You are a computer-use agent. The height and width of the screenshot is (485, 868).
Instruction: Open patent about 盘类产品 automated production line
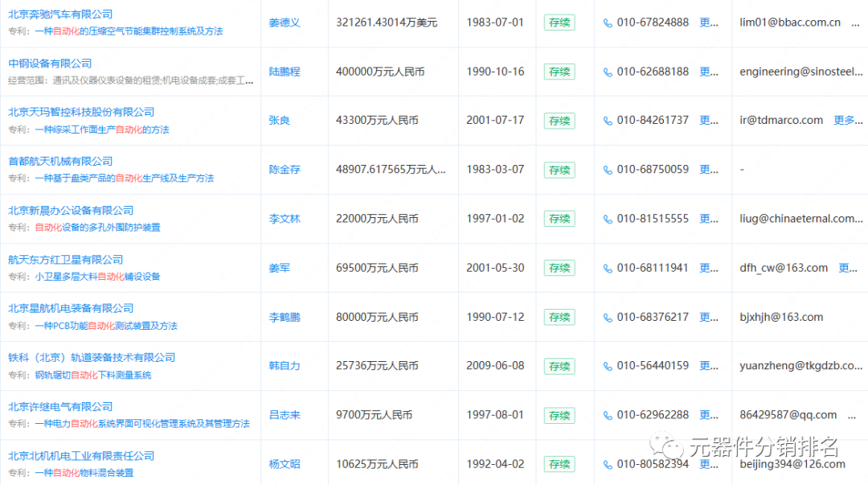(125, 179)
